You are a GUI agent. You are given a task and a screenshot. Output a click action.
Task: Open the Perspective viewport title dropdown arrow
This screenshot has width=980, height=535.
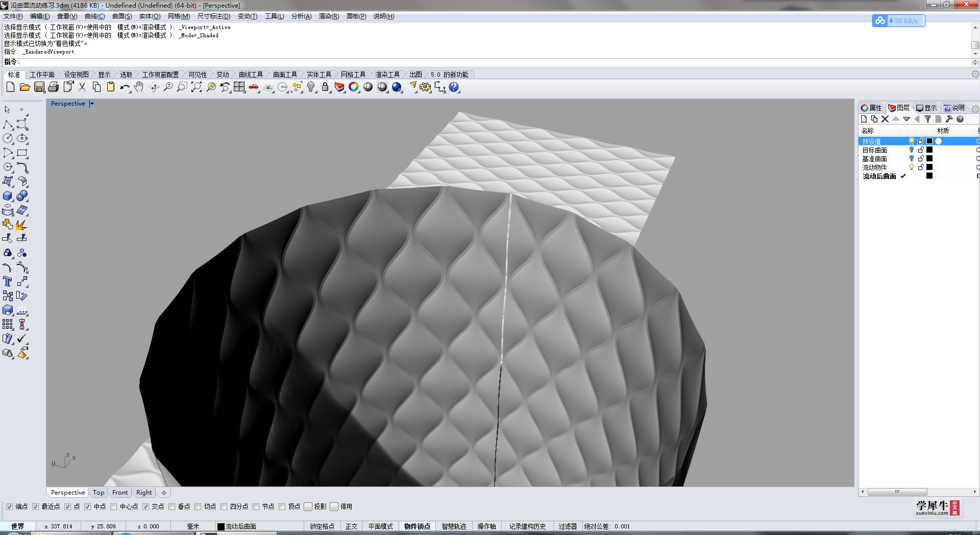coord(92,104)
